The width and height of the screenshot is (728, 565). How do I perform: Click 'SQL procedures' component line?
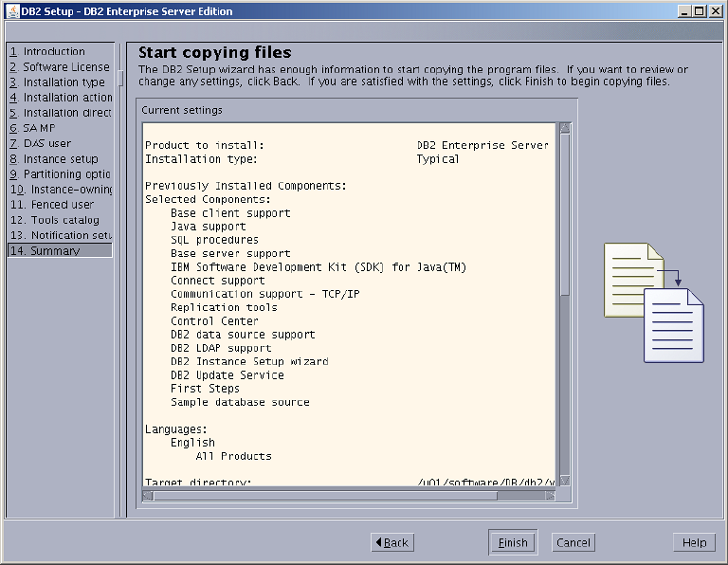tap(214, 240)
